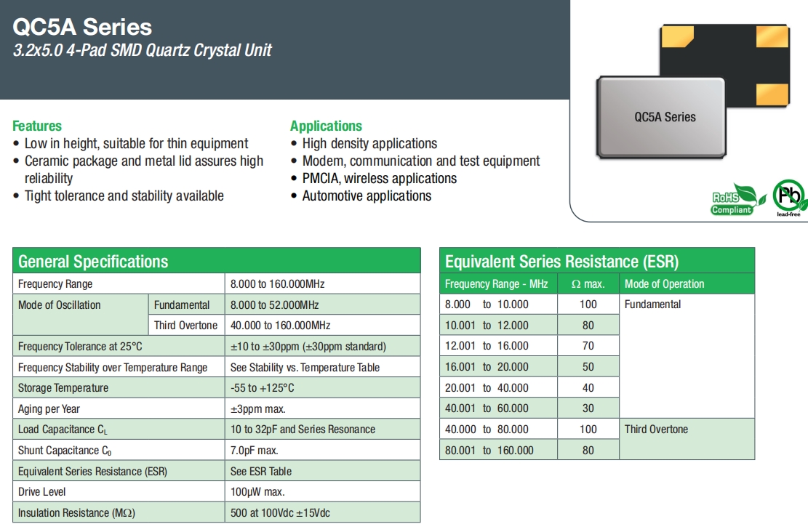Select the '-55 to +125°C' value

click(263, 388)
